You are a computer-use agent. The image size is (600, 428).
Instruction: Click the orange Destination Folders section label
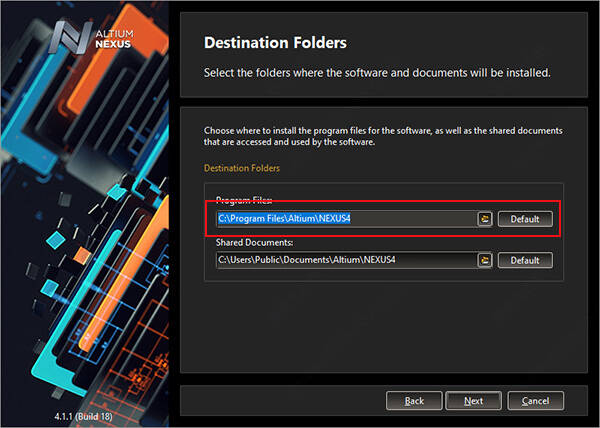pyautogui.click(x=242, y=168)
